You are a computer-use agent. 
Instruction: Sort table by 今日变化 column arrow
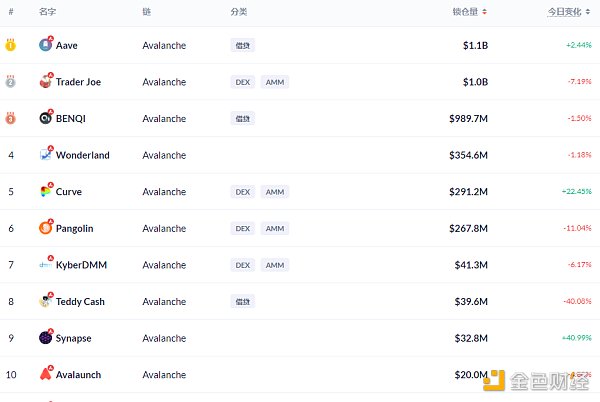587,12
